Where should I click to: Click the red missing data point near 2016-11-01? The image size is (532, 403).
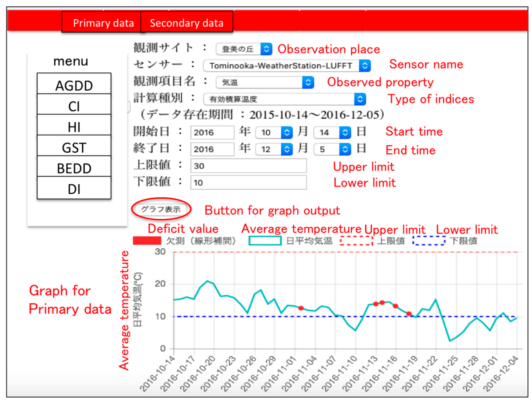pyautogui.click(x=301, y=308)
